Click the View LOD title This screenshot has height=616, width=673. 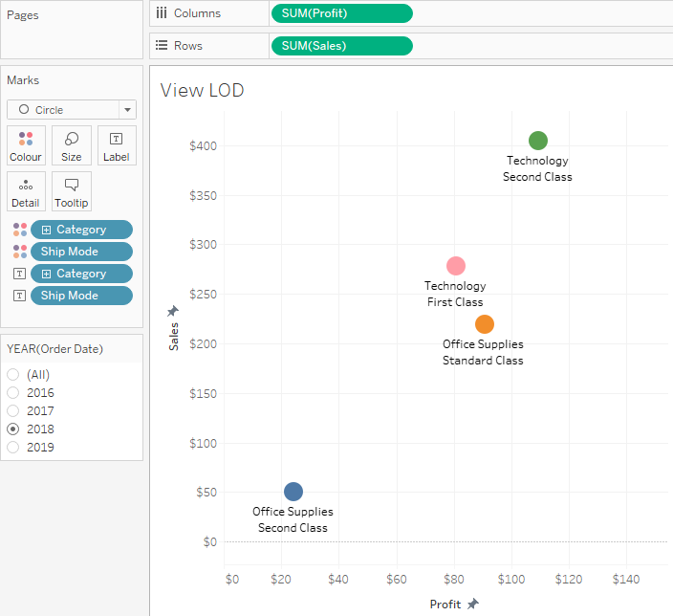[x=203, y=91]
